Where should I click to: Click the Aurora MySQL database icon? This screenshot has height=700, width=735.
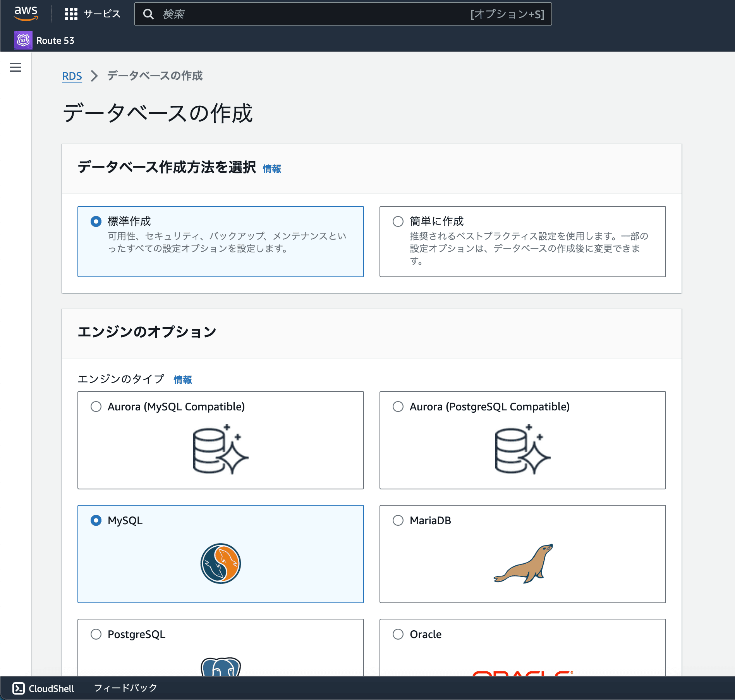(221, 449)
